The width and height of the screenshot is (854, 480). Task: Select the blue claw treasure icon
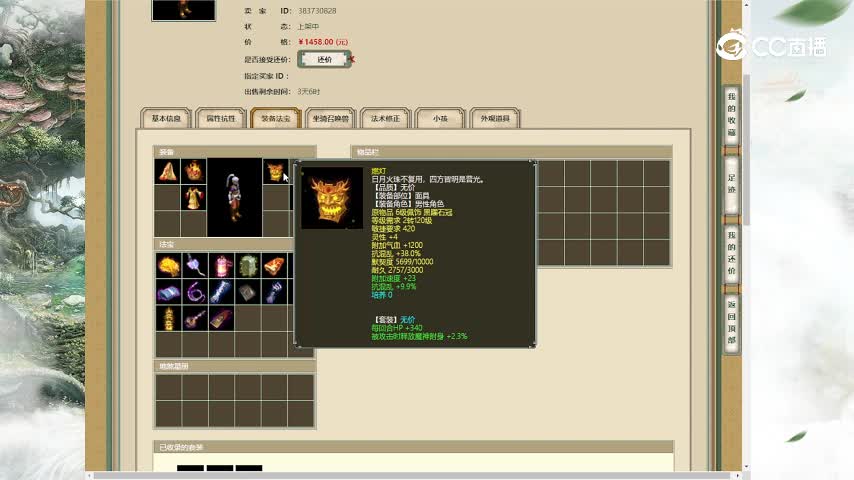(x=274, y=292)
